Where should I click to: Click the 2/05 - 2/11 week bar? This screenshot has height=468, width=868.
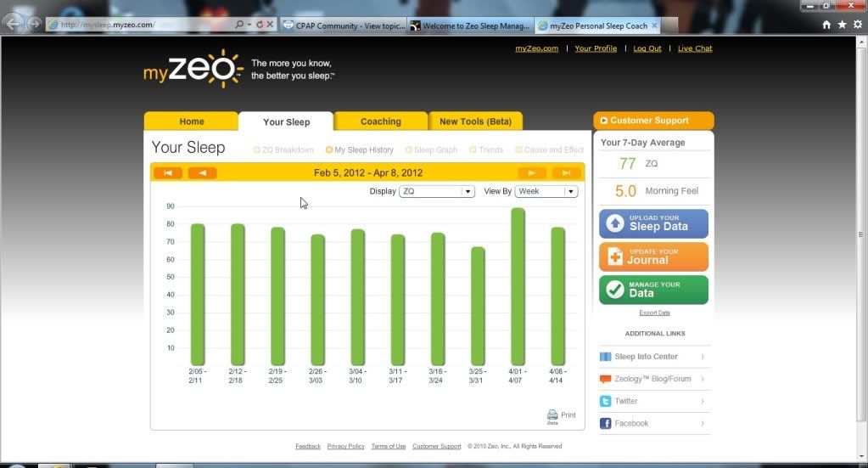point(198,295)
